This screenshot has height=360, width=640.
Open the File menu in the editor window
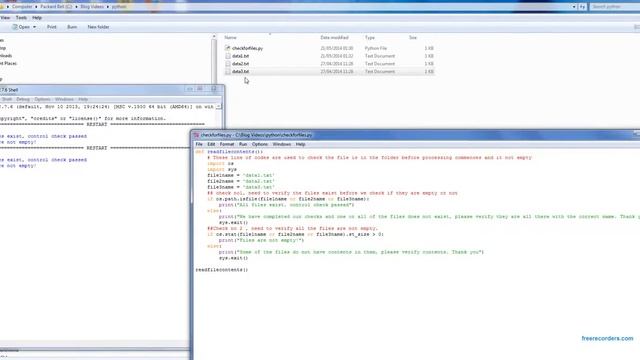pyautogui.click(x=199, y=144)
